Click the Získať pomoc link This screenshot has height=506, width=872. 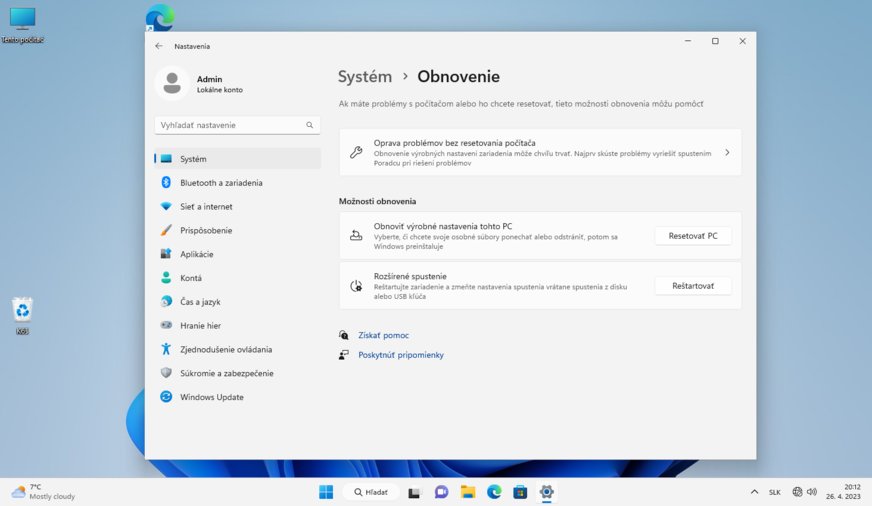point(383,336)
